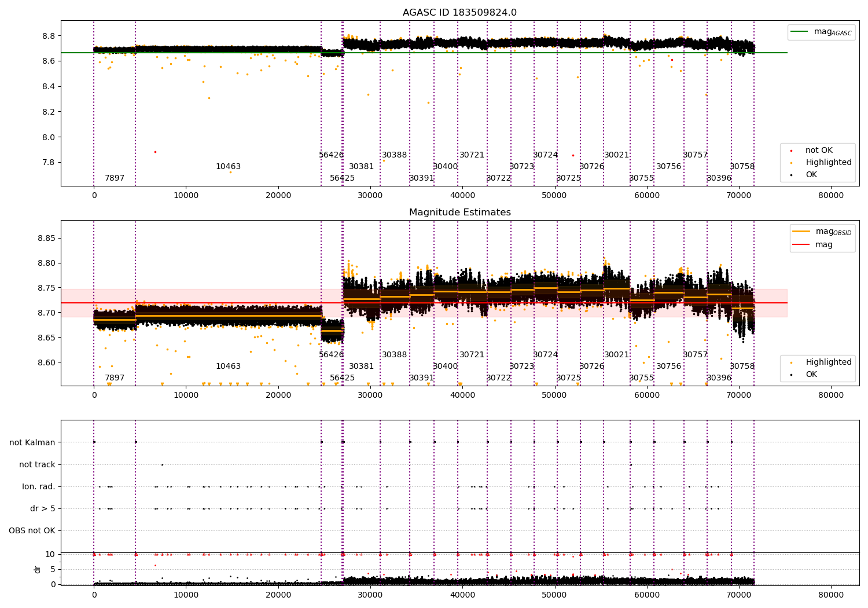Click the 'not track' axis label
The image size is (868, 608).
37,464
